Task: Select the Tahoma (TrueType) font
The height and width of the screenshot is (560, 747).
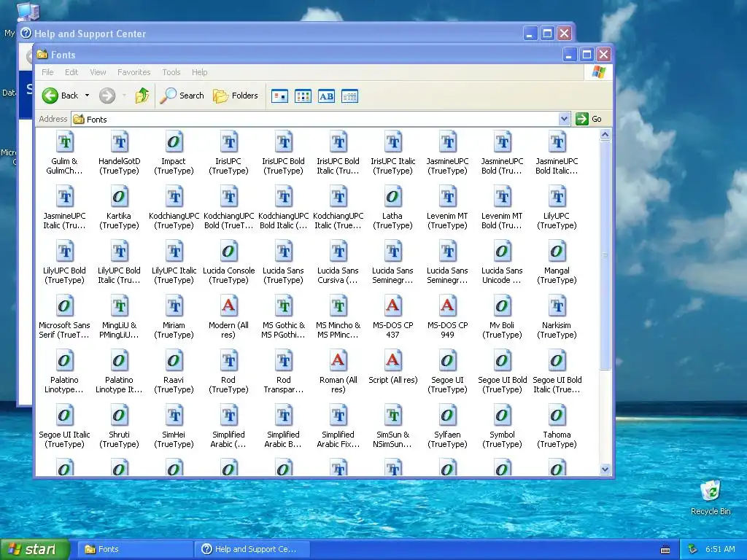Action: (x=557, y=426)
